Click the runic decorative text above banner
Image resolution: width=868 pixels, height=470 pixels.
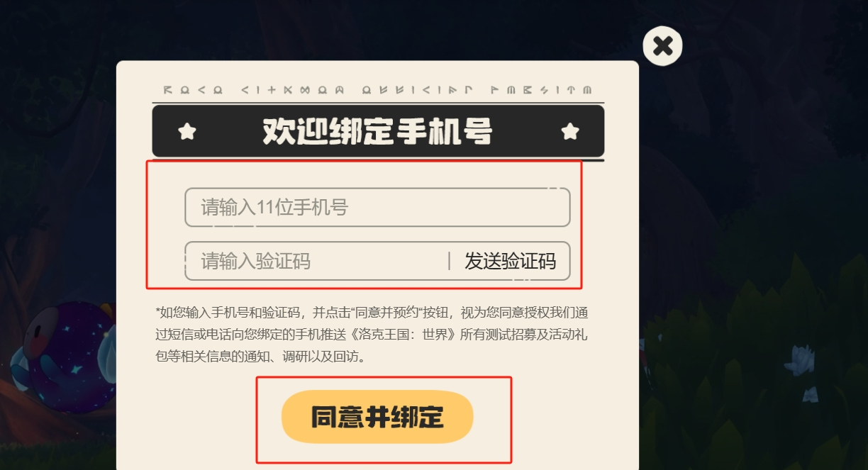(x=377, y=90)
